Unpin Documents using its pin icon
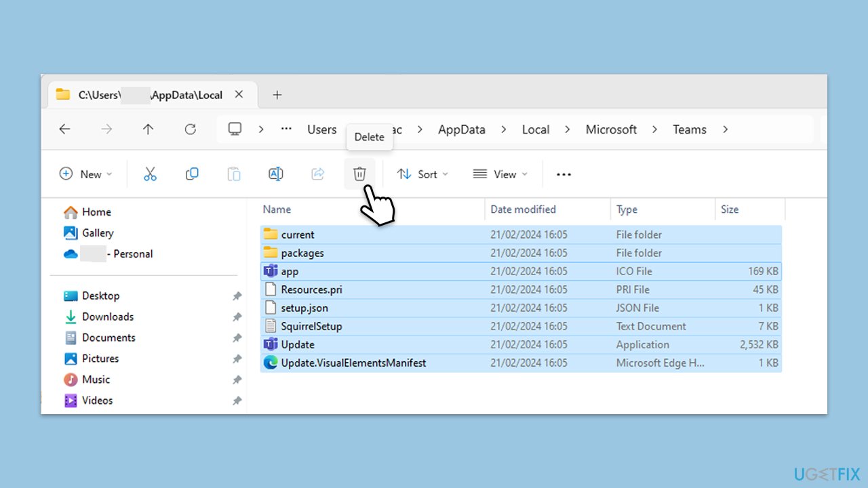 pos(237,338)
